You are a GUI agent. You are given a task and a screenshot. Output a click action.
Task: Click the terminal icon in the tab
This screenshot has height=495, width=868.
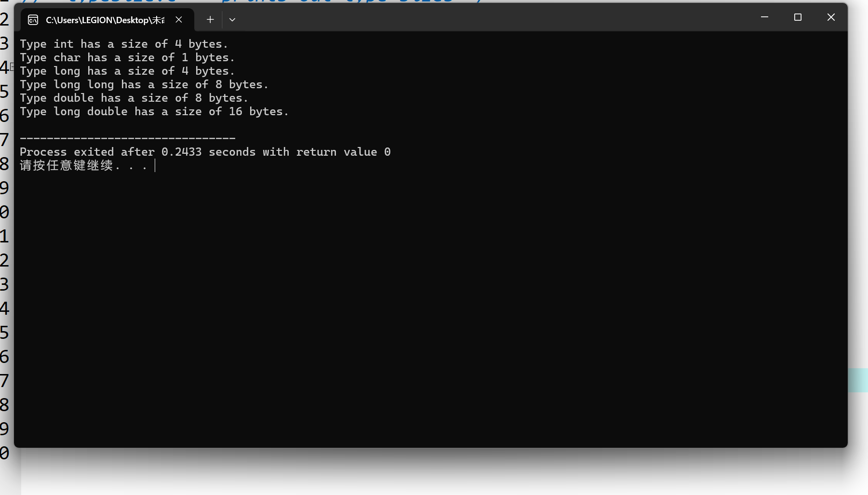(33, 20)
